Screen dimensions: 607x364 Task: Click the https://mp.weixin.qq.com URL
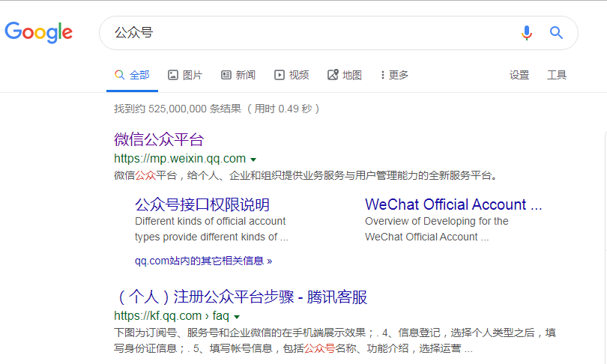(180, 159)
